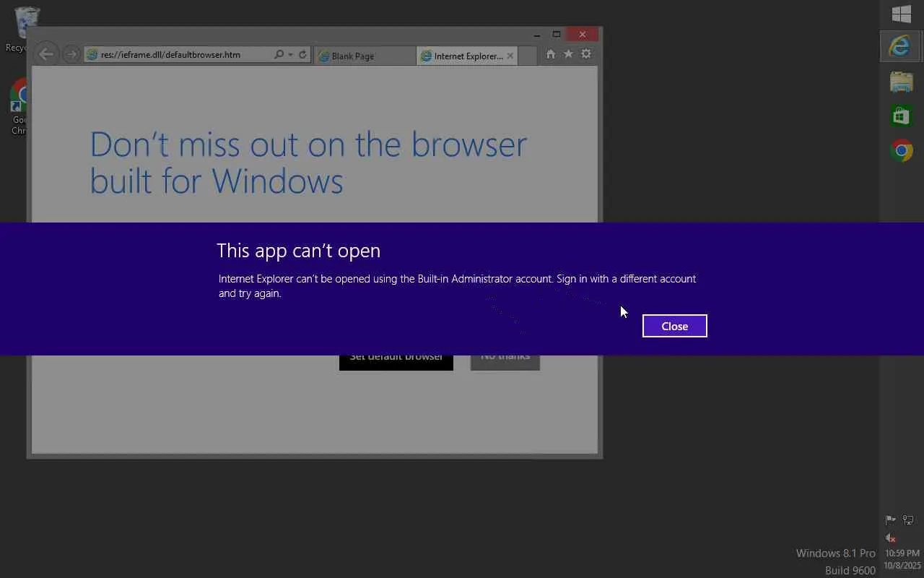Click the 'Internet Explorer can't be opened' message text
This screenshot has width=924, height=578.
[457, 286]
